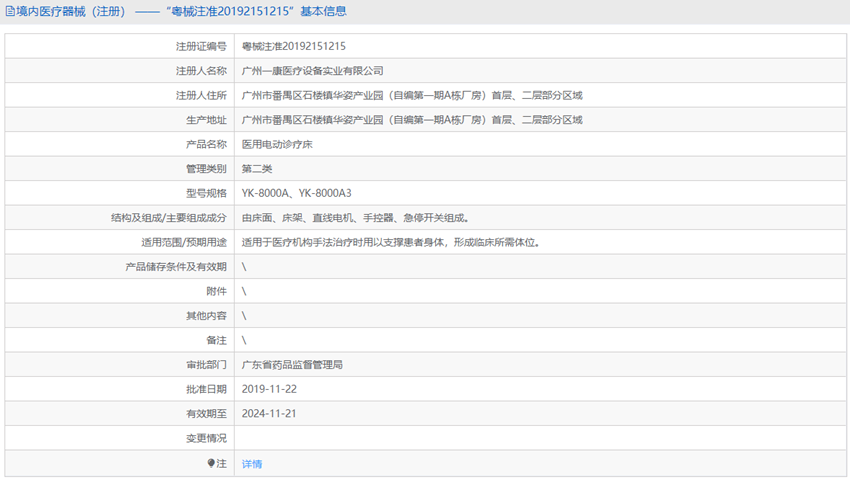Select model spec YK-8000A、YK-8000A3
The height and width of the screenshot is (479, 850).
(297, 193)
